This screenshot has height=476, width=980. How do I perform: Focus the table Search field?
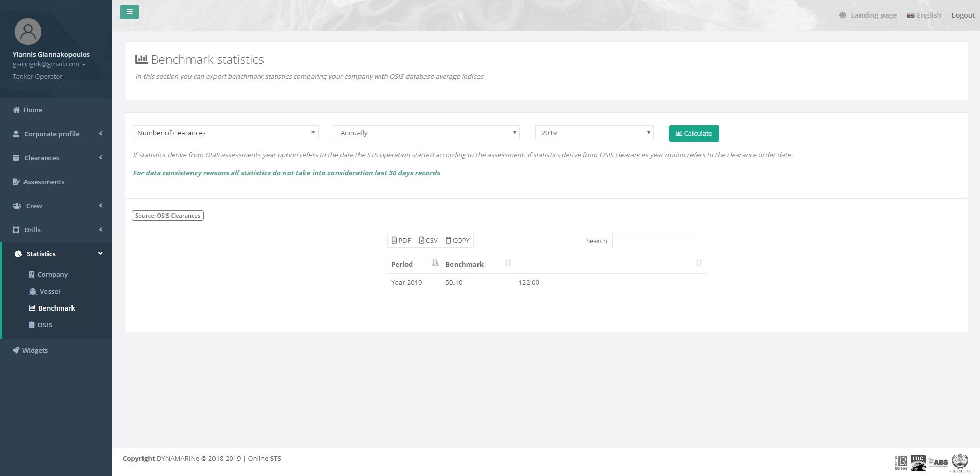[x=657, y=241]
